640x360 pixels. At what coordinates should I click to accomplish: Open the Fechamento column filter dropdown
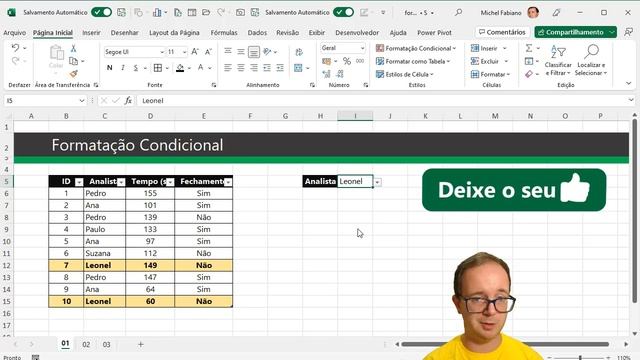tap(228, 182)
